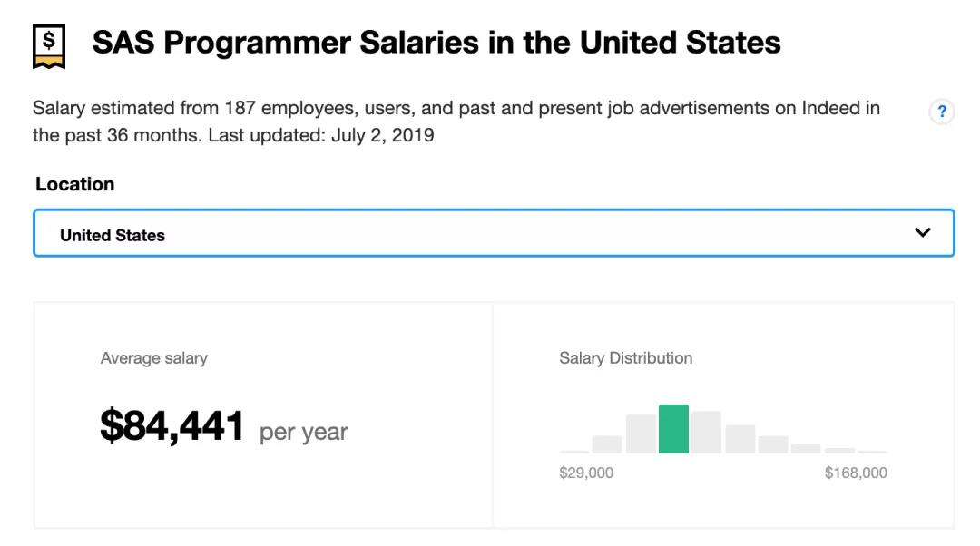980x546 pixels.
Task: Click the $84,441 average salary figure
Action: point(171,426)
